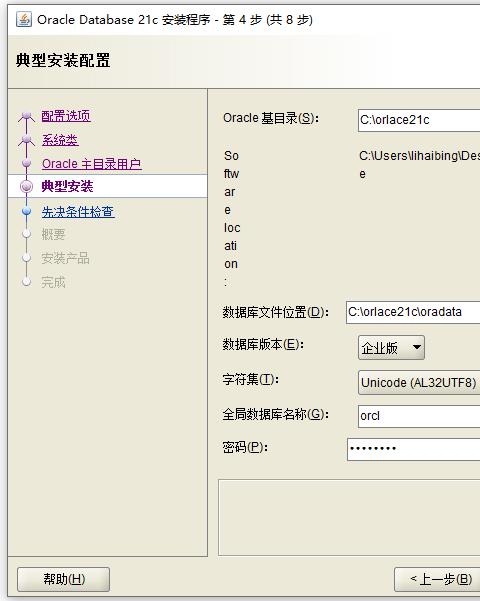Image resolution: width=480 pixels, height=601 pixels.
Task: Click the 全局数据库名称(G) label
Action: pyautogui.click(x=275, y=414)
